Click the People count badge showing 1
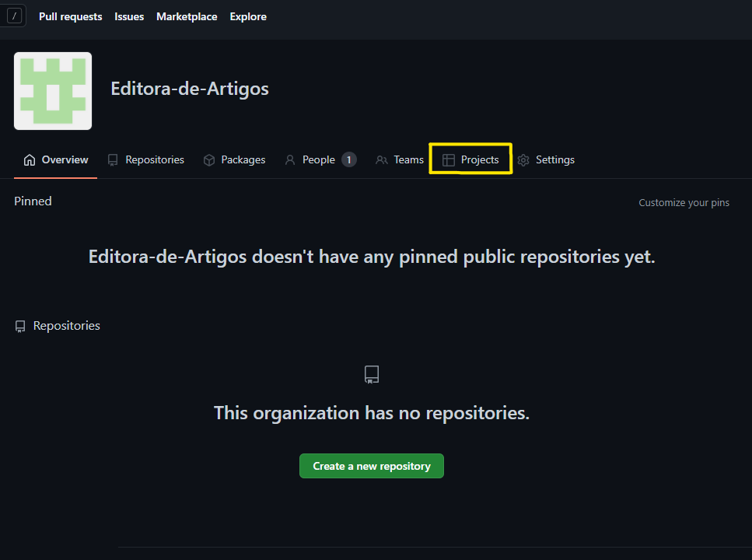752x560 pixels. point(348,159)
